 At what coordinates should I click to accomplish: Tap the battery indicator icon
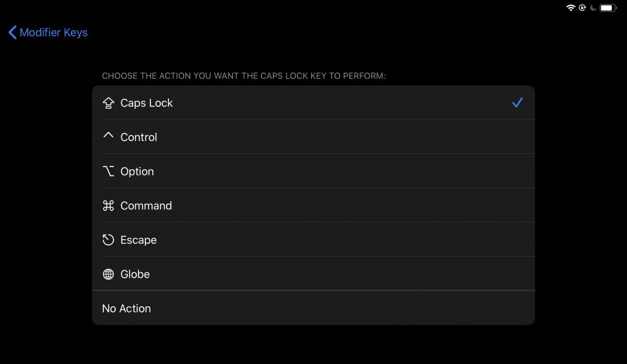point(608,7)
